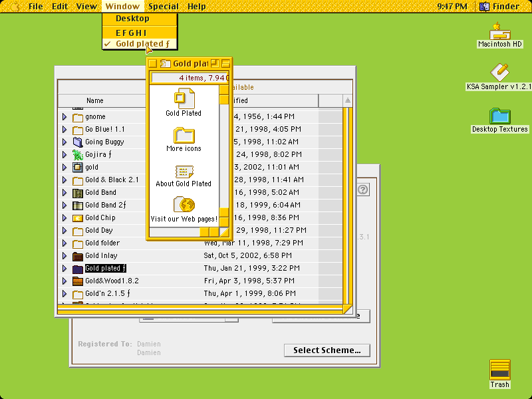Select the Gold folder row name
532x399 pixels.
(x=102, y=243)
